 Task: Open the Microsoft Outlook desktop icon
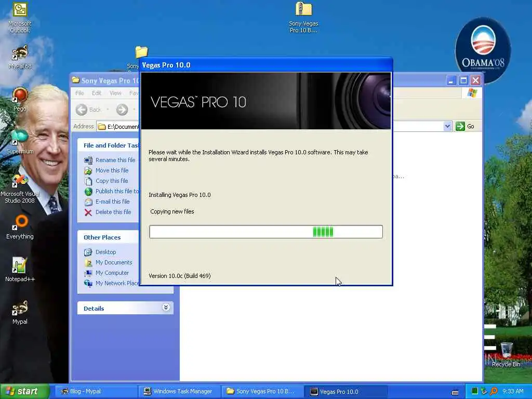(x=20, y=17)
